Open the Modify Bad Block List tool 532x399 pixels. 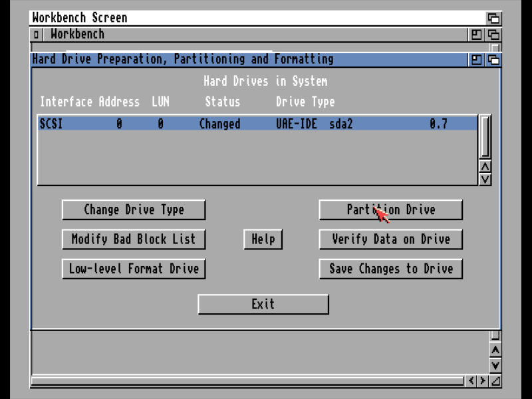point(134,239)
